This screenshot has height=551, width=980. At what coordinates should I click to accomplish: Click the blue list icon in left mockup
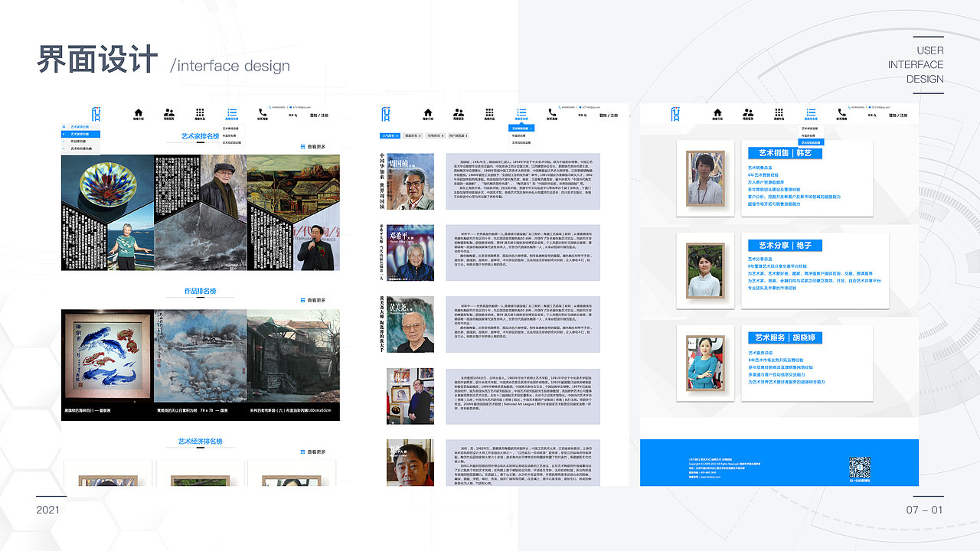pos(232,112)
